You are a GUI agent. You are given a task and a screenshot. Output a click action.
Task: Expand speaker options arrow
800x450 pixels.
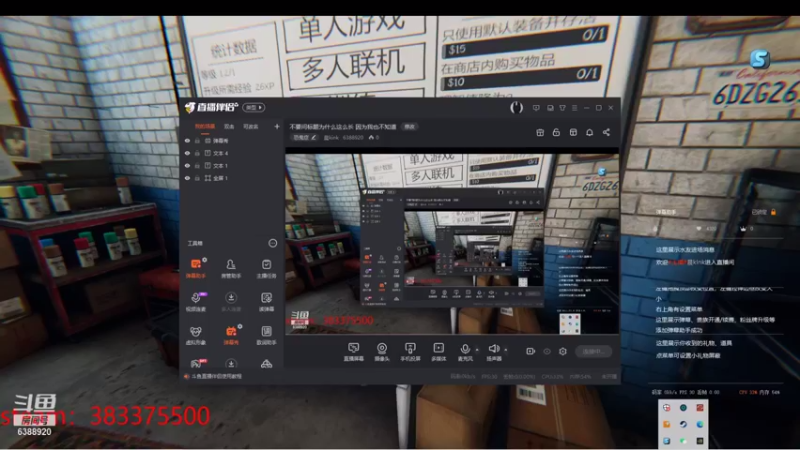[x=506, y=350]
